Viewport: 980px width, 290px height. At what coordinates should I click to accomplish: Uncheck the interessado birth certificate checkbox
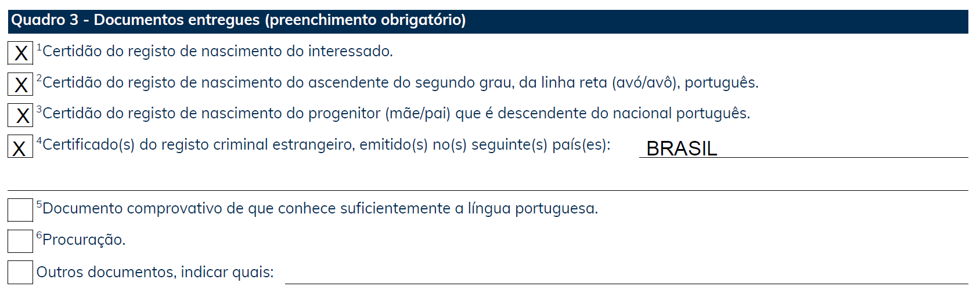click(x=20, y=53)
